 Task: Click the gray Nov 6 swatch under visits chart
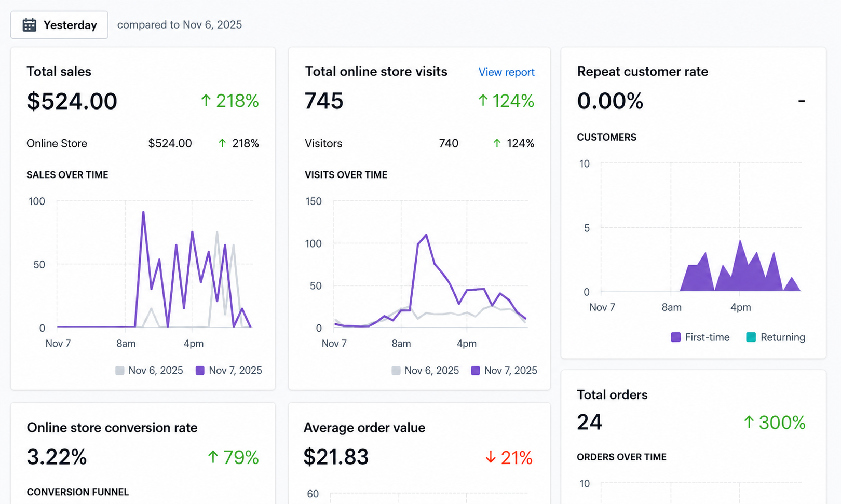pos(396,371)
